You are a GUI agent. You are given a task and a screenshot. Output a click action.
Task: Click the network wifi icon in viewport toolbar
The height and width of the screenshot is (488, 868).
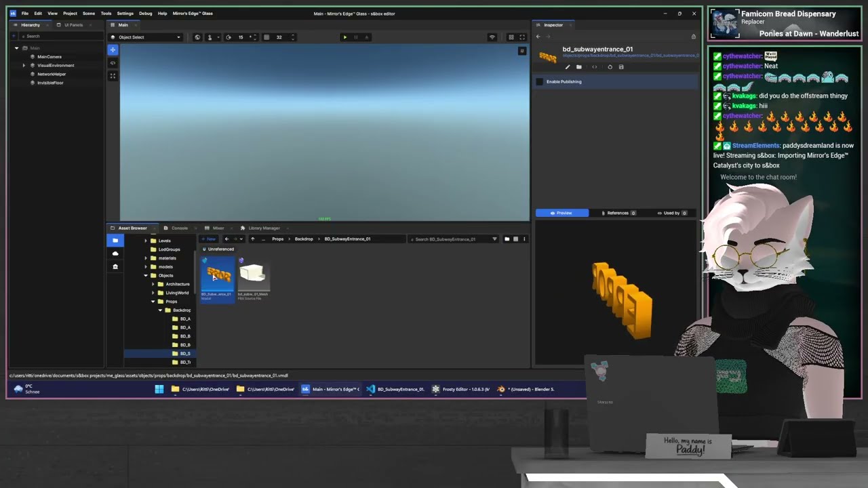492,37
